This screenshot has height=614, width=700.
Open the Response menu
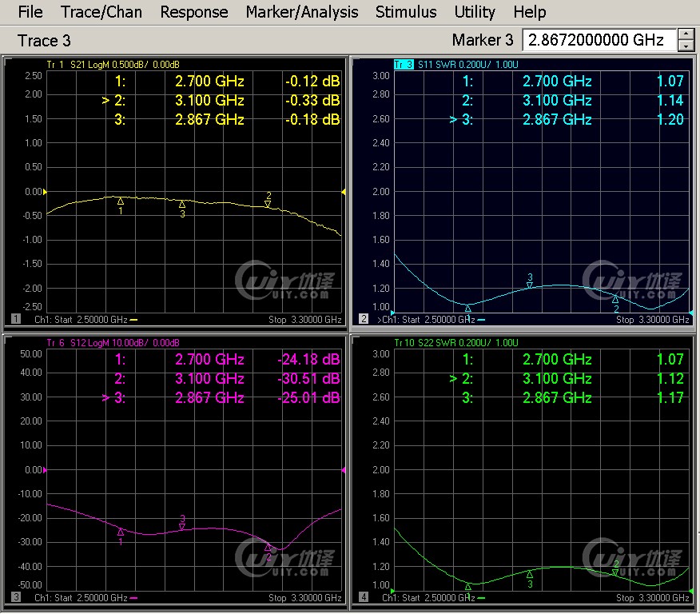tap(193, 12)
